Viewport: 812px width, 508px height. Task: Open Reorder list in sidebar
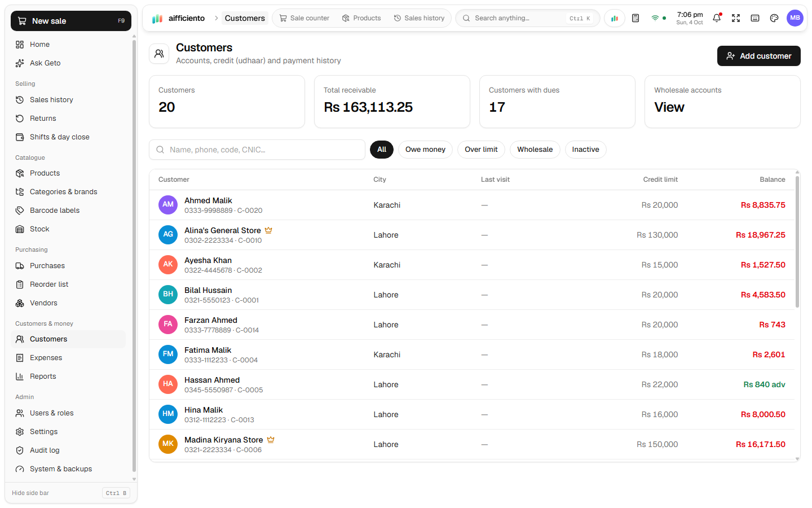(68, 284)
